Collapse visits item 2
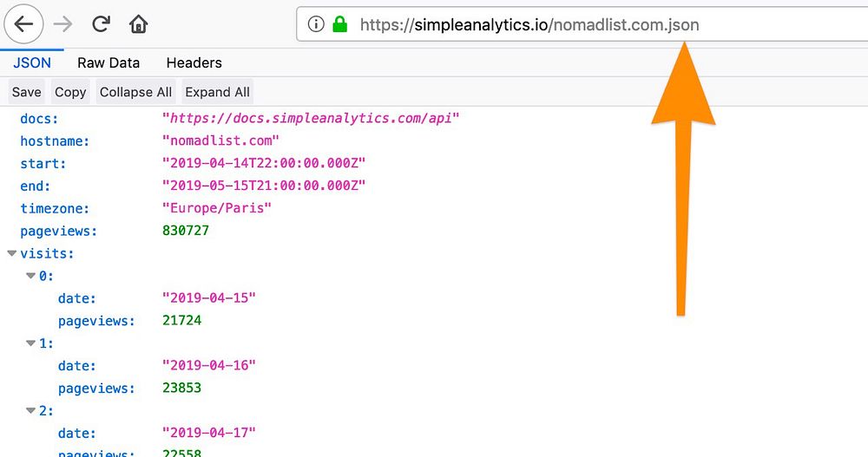Viewport: 868px width, 457px height. coord(31,410)
